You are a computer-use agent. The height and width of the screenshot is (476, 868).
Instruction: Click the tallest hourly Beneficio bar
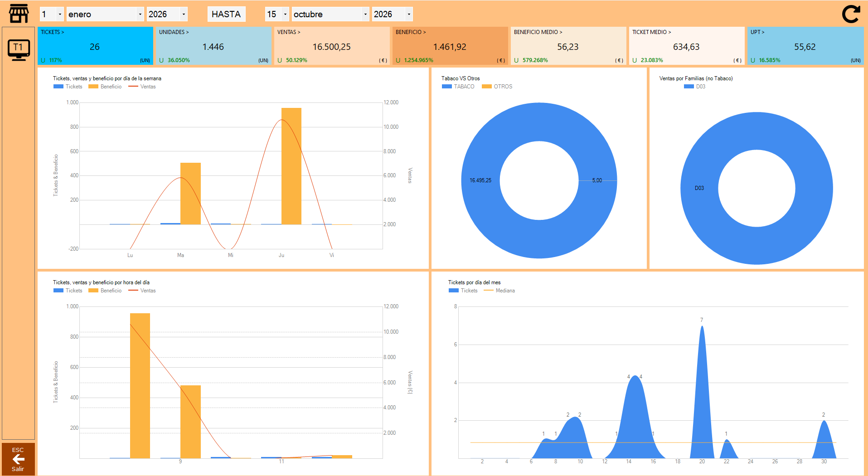(x=140, y=385)
